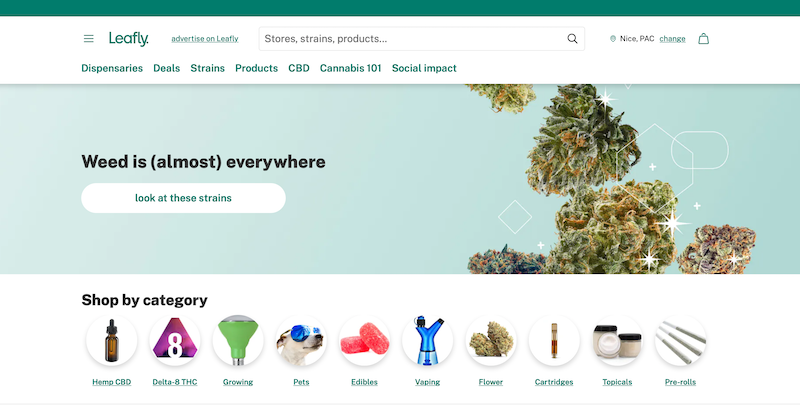The image size is (800, 405).
Task: Choose the Delta-8 THC category icon
Action: (175, 340)
